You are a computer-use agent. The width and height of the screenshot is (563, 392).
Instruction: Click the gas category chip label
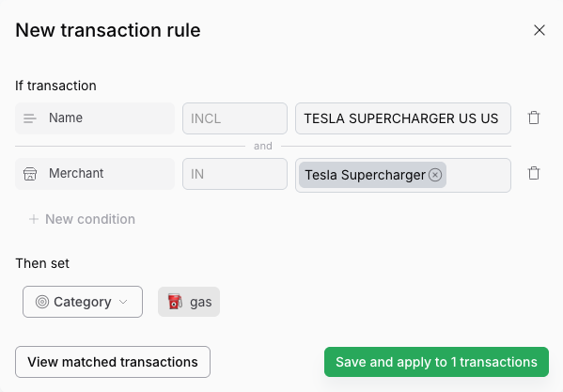[x=201, y=302]
